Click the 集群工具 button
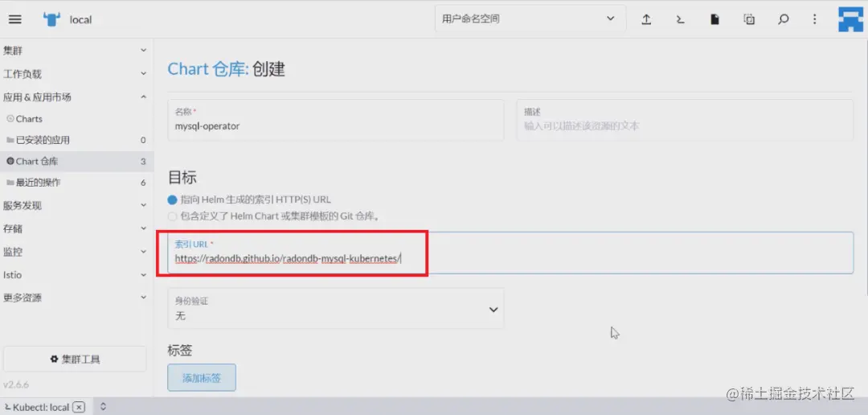 76,359
